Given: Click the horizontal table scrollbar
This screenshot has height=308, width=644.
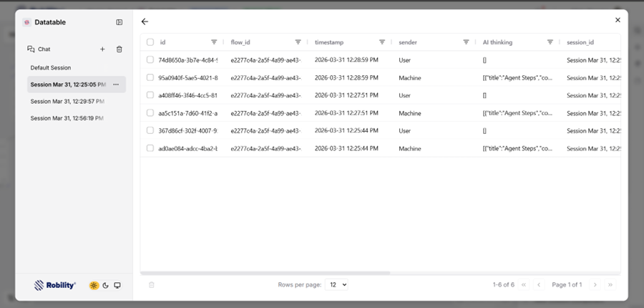Looking at the screenshot, I should (265, 273).
